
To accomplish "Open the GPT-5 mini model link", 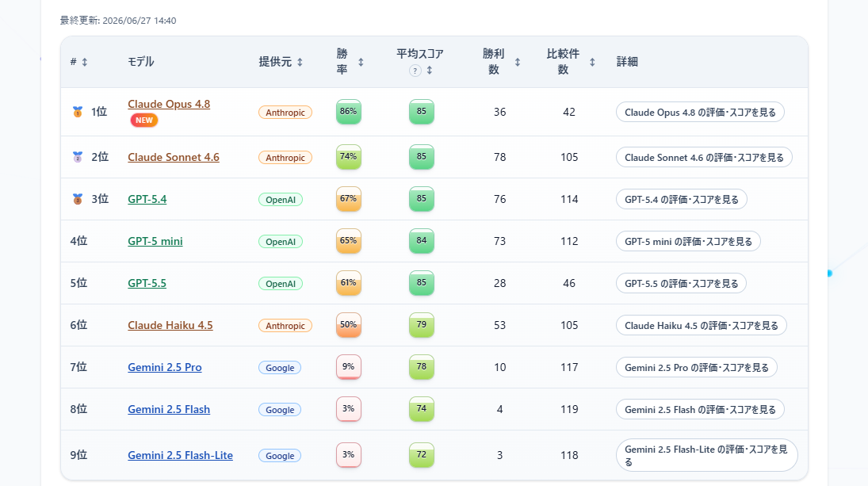I will 155,241.
